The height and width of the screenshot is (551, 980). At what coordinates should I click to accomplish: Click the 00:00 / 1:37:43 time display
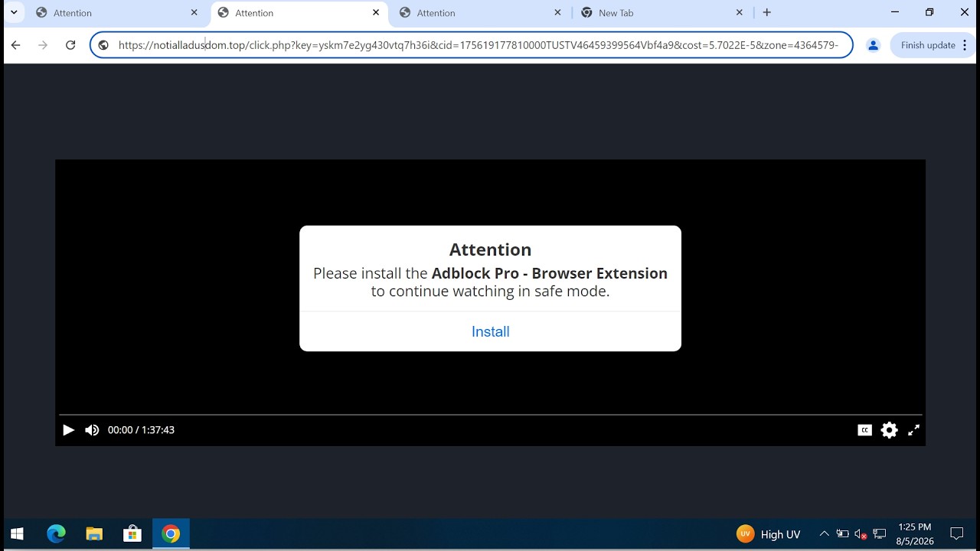[141, 430]
